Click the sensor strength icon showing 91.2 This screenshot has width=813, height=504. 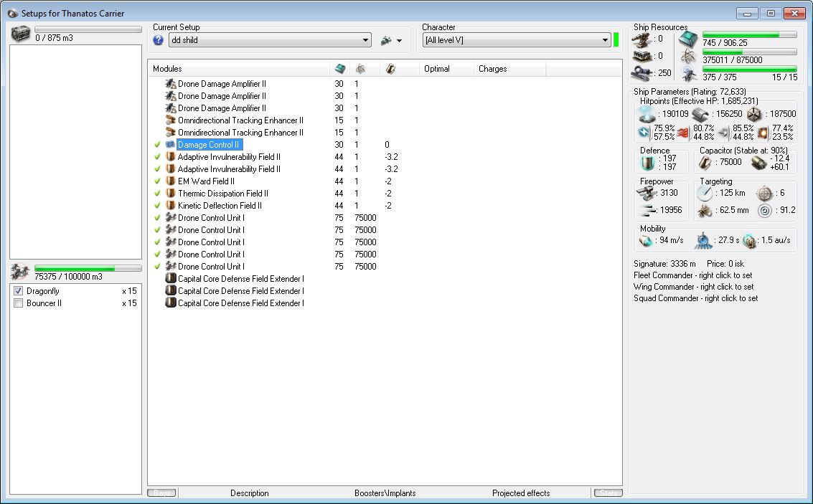tap(764, 210)
